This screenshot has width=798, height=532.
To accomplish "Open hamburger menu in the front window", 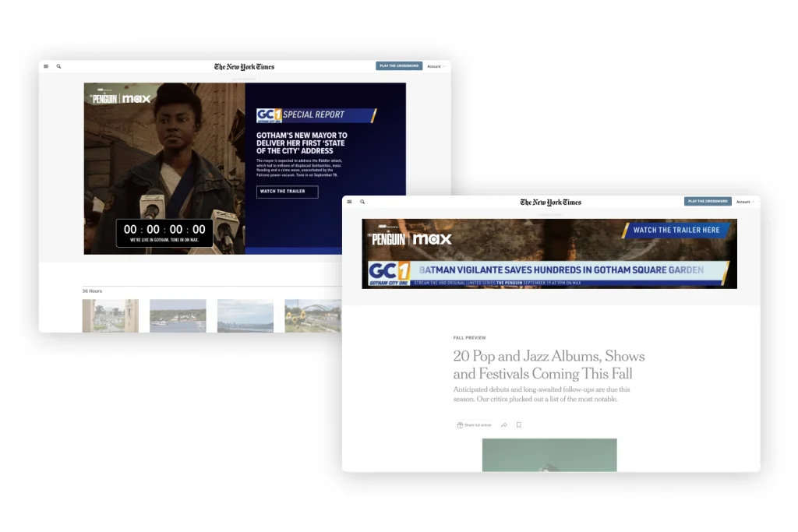I will pyautogui.click(x=349, y=202).
